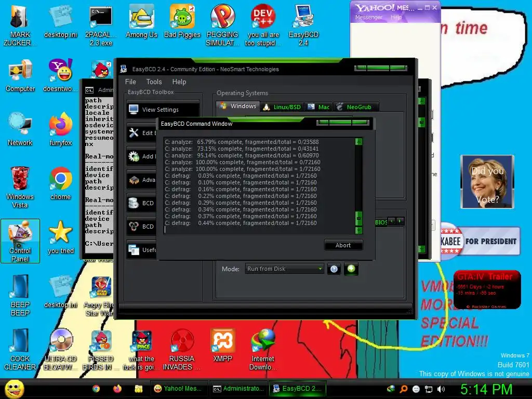
Task: Click the 'defrag: 0.44% complete' output line
Action: pyautogui.click(x=241, y=223)
